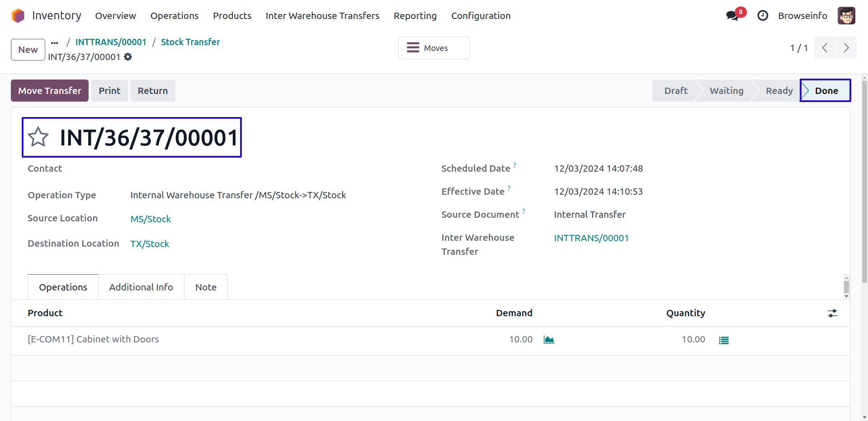
Task: Open the Configuration menu
Action: pyautogui.click(x=481, y=16)
